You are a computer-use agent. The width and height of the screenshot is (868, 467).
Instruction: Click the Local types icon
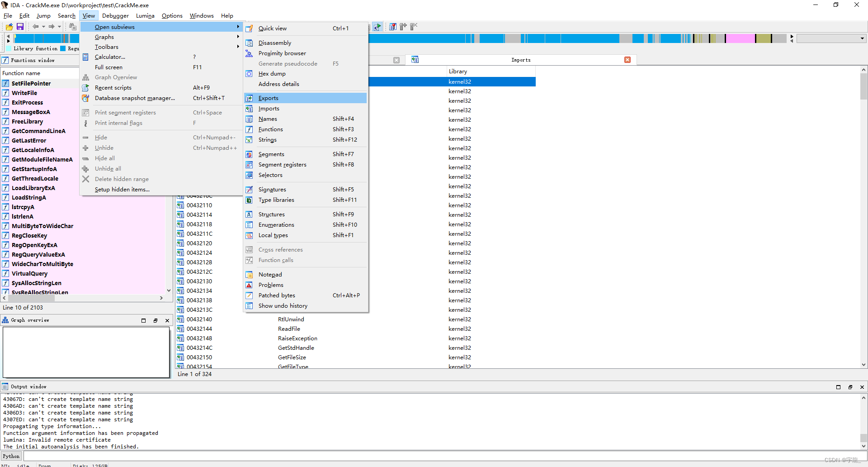249,235
